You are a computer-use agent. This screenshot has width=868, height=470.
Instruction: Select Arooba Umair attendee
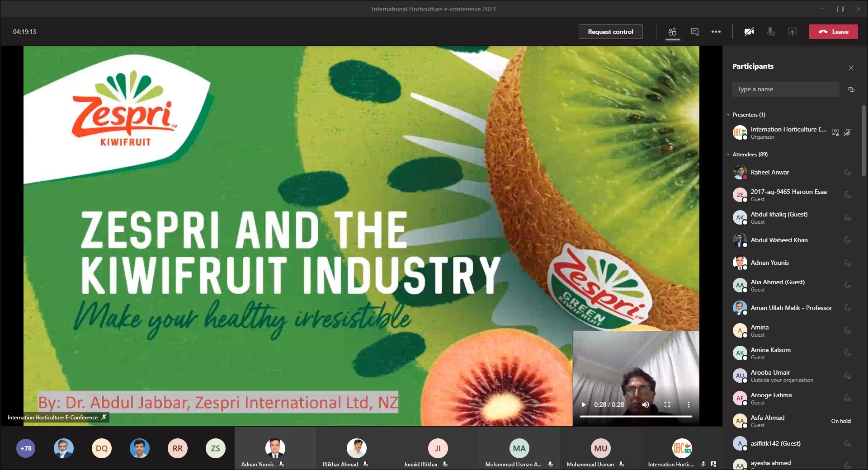point(792,376)
